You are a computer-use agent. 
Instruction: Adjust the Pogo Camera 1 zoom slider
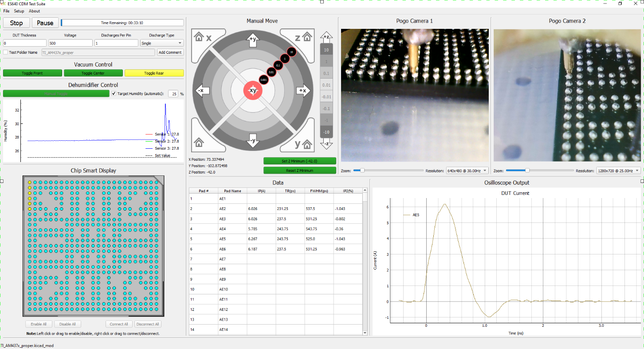tap(362, 171)
